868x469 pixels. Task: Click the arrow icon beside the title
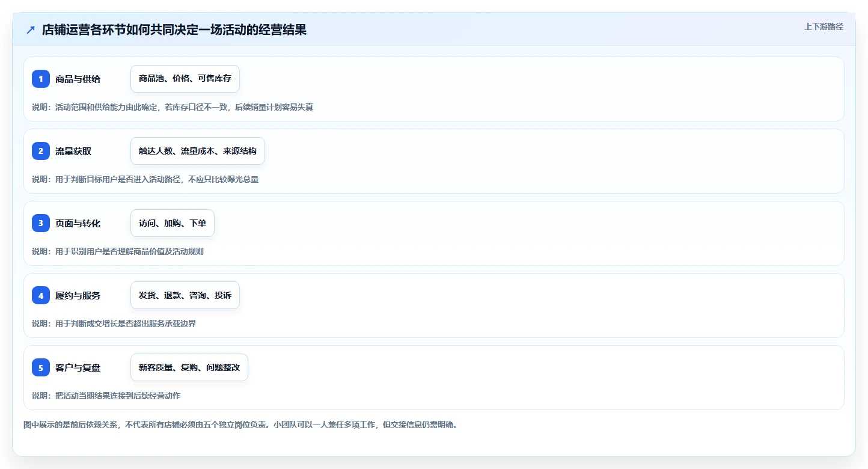[x=31, y=29]
